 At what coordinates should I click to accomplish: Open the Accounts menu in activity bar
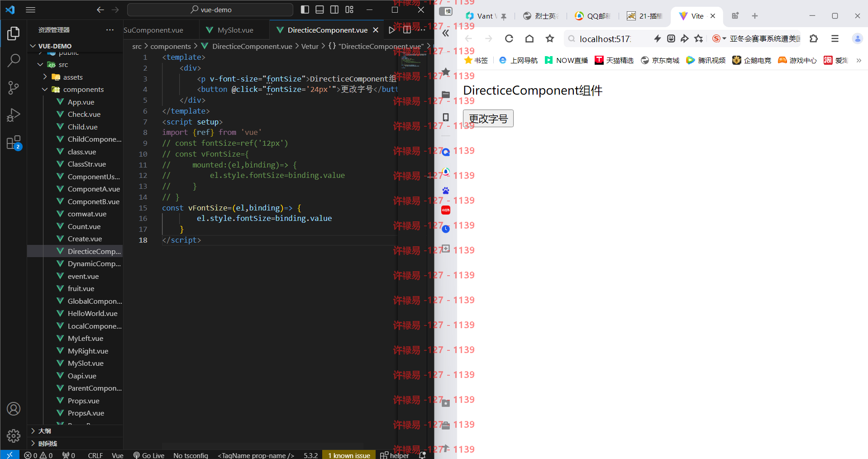pyautogui.click(x=14, y=409)
